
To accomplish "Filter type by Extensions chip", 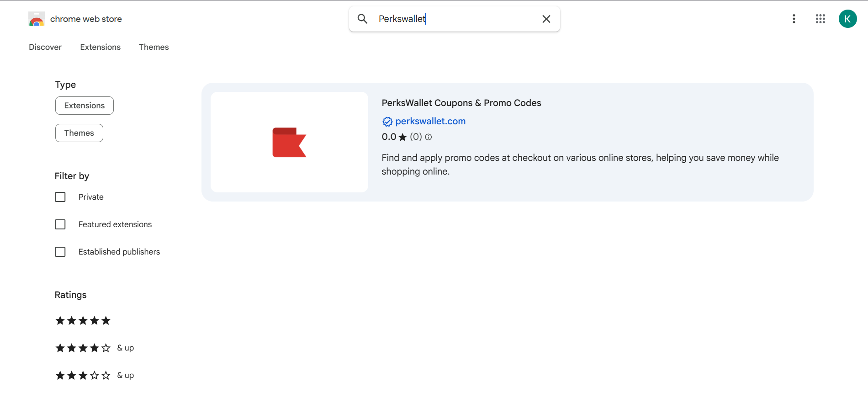I will point(85,106).
